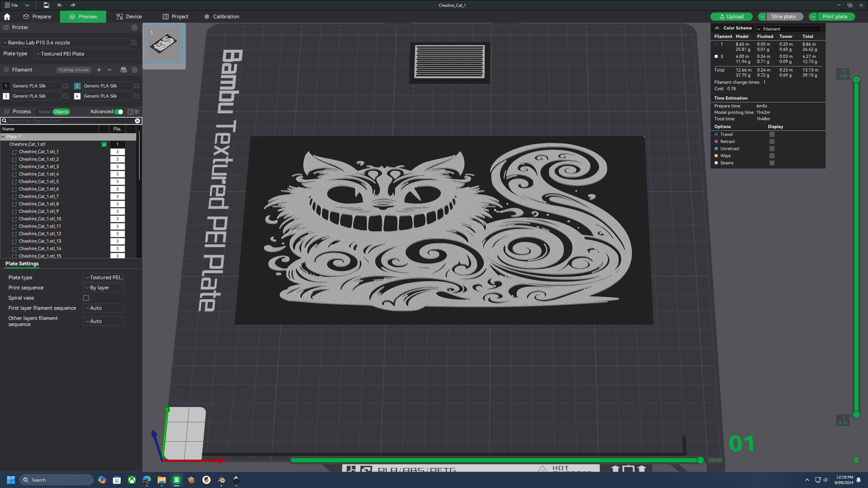Open Calibration menu tab
This screenshot has height=488, width=868.
pos(225,16)
